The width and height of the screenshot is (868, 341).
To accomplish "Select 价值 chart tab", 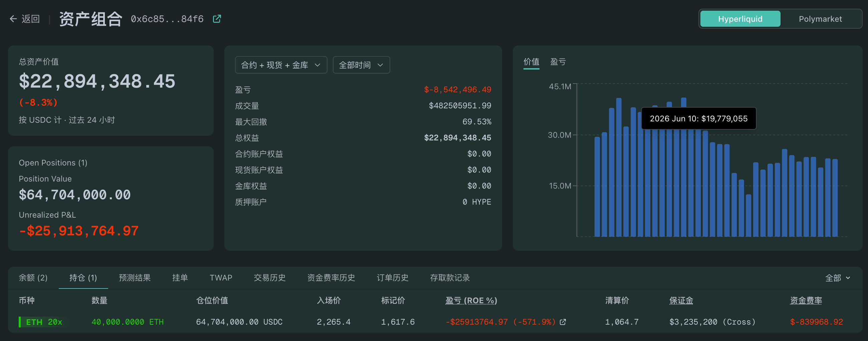I will (x=531, y=62).
